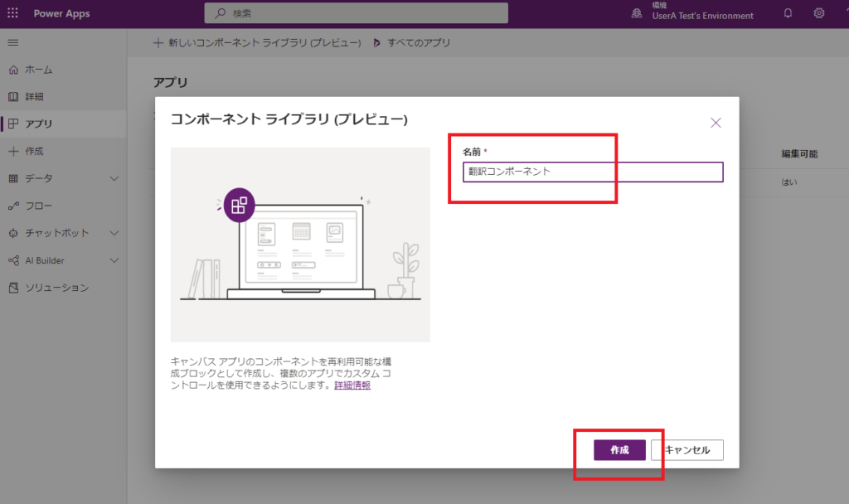Click UserA Test's Environment name
Image resolution: width=849 pixels, height=504 pixels.
[702, 17]
